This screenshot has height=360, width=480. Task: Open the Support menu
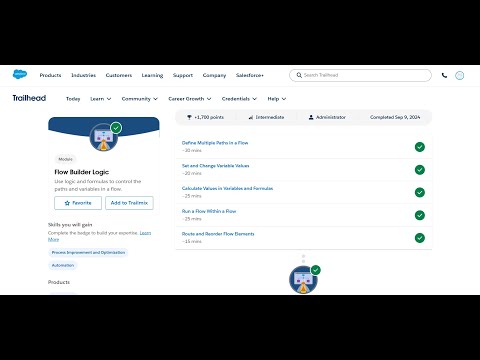click(x=183, y=75)
